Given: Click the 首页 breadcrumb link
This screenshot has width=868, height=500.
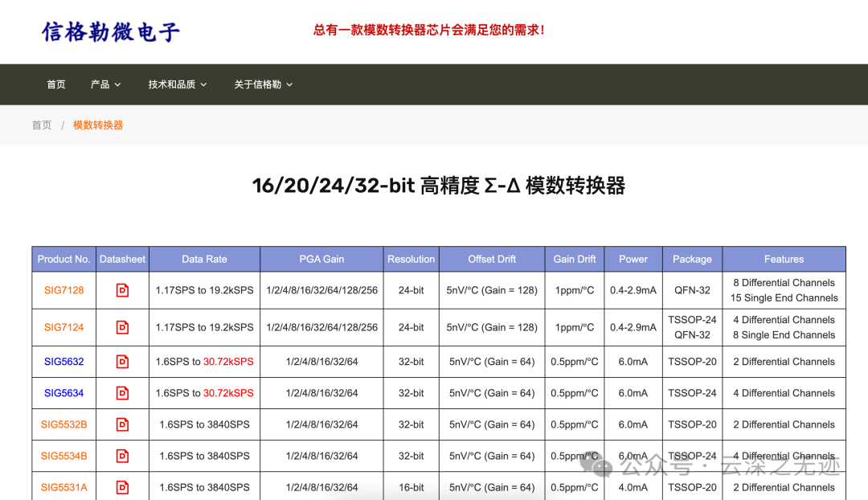Looking at the screenshot, I should tap(42, 125).
